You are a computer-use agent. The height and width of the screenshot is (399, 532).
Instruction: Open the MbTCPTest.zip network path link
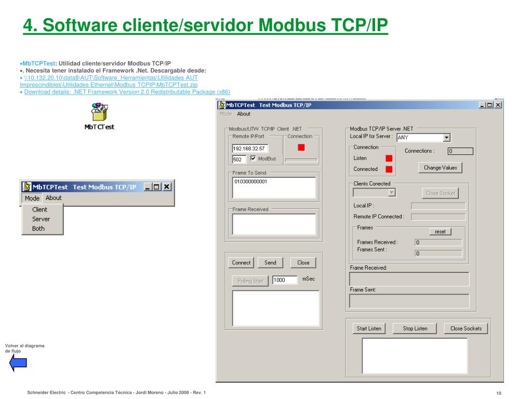pyautogui.click(x=109, y=81)
